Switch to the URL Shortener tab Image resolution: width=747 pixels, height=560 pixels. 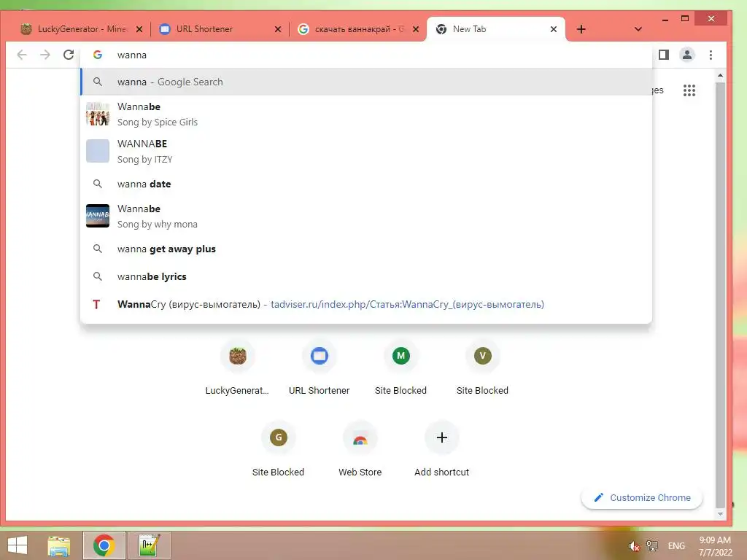point(219,29)
